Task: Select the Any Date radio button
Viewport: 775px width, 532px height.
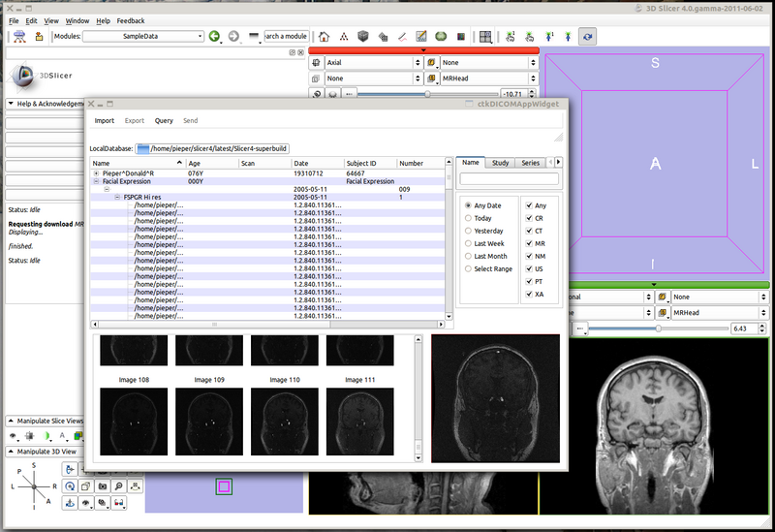Action: [468, 205]
